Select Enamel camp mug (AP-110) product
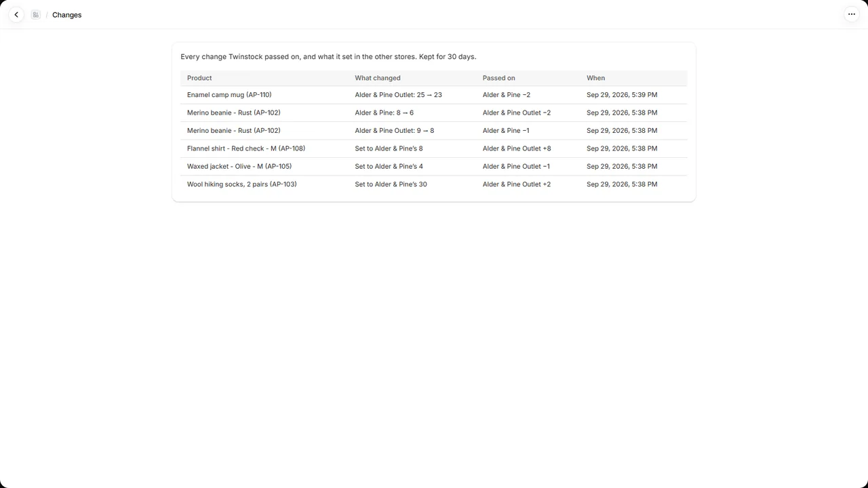868x488 pixels. (229, 95)
